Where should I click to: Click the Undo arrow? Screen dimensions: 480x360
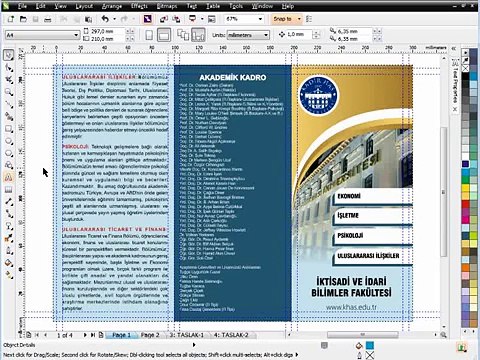point(105,19)
